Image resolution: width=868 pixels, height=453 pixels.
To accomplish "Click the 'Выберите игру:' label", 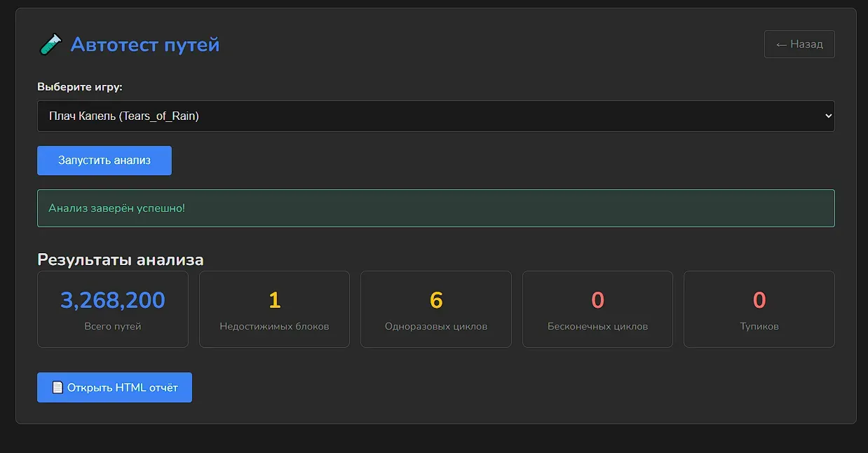I will 79,88.
